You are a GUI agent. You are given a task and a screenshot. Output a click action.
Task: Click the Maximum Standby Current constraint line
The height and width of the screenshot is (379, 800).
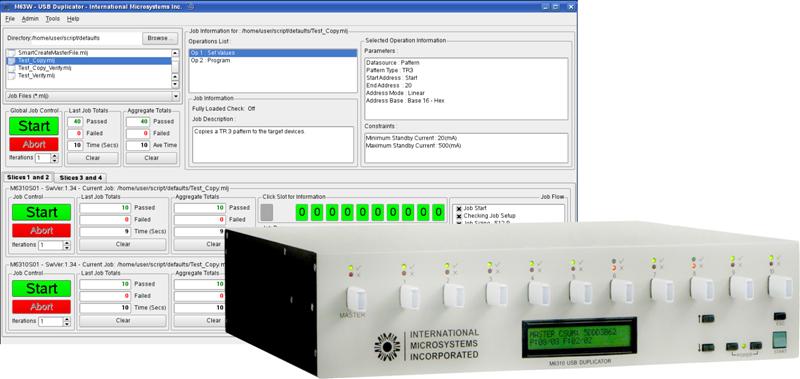point(413,145)
